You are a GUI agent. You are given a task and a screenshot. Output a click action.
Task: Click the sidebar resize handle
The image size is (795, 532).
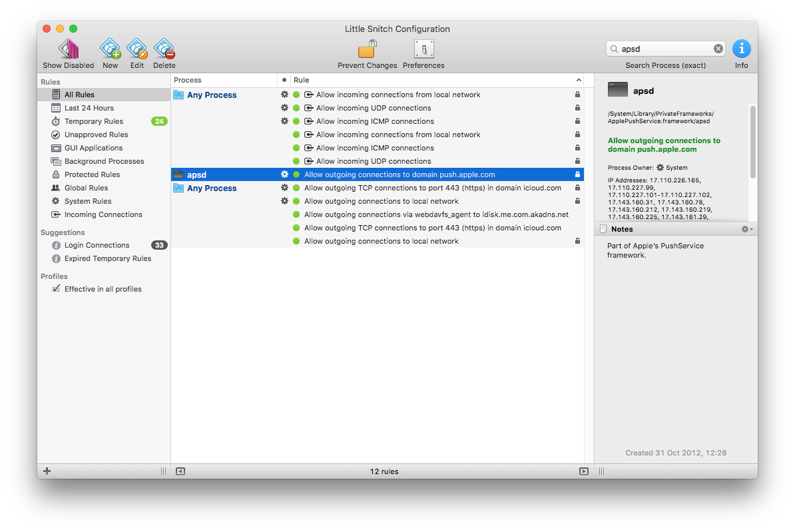coord(163,471)
